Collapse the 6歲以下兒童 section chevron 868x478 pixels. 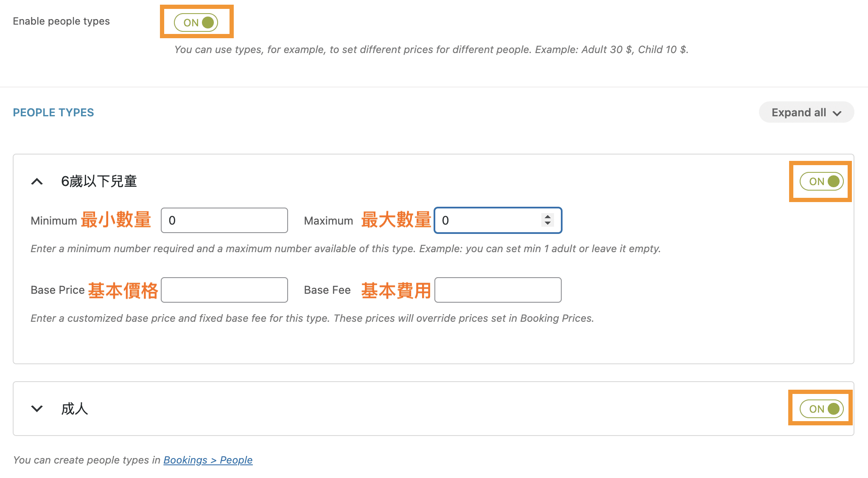[x=37, y=182]
